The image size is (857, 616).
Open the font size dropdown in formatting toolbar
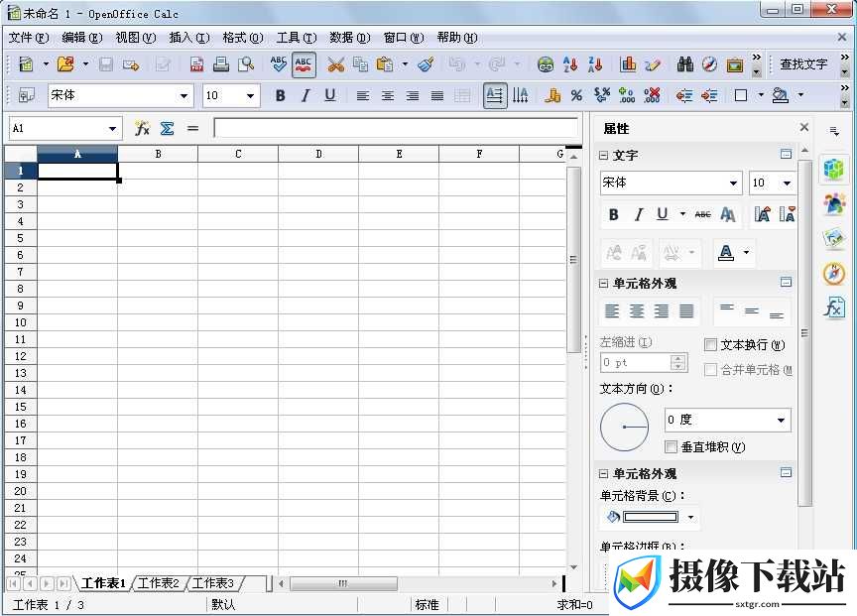tap(250, 96)
